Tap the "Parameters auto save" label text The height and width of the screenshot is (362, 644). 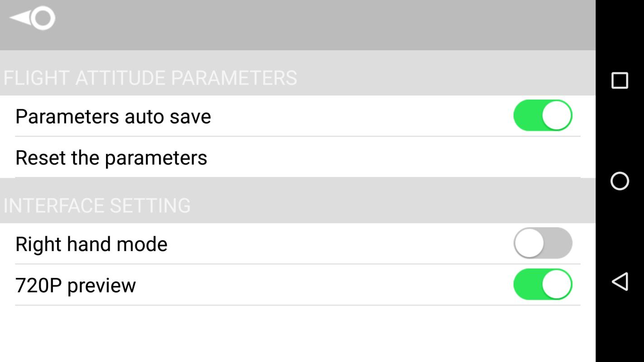(x=113, y=116)
